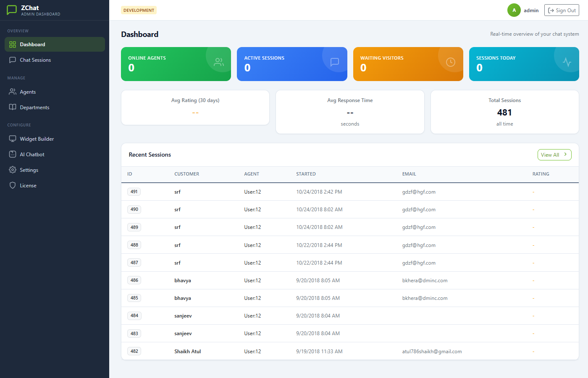The image size is (588, 378).
Task: Click the chat icon on Active Sessions card
Action: [334, 62]
